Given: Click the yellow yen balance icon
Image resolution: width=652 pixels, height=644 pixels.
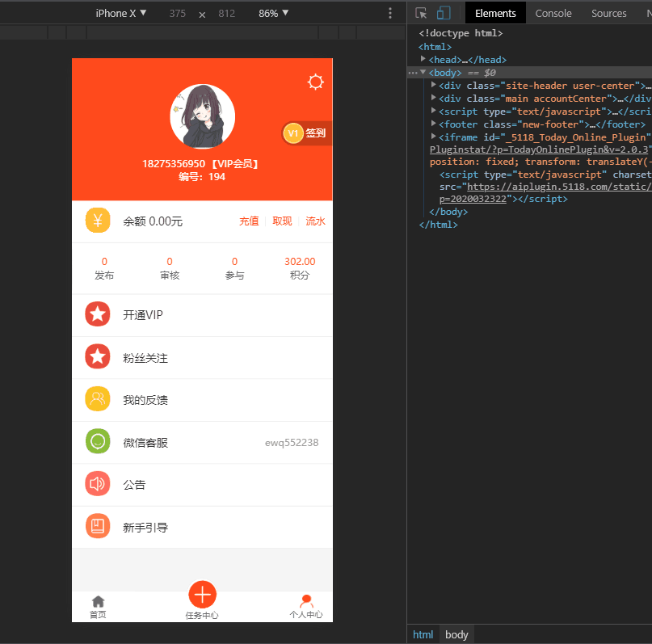Looking at the screenshot, I should 98,220.
